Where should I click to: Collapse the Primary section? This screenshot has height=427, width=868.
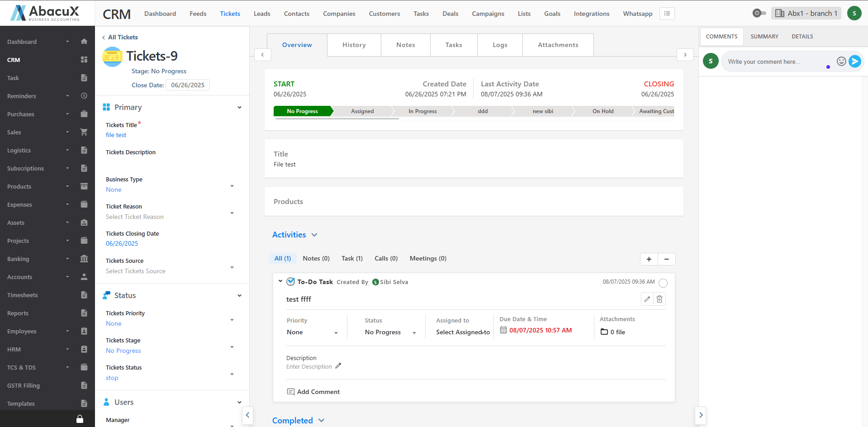(x=239, y=108)
